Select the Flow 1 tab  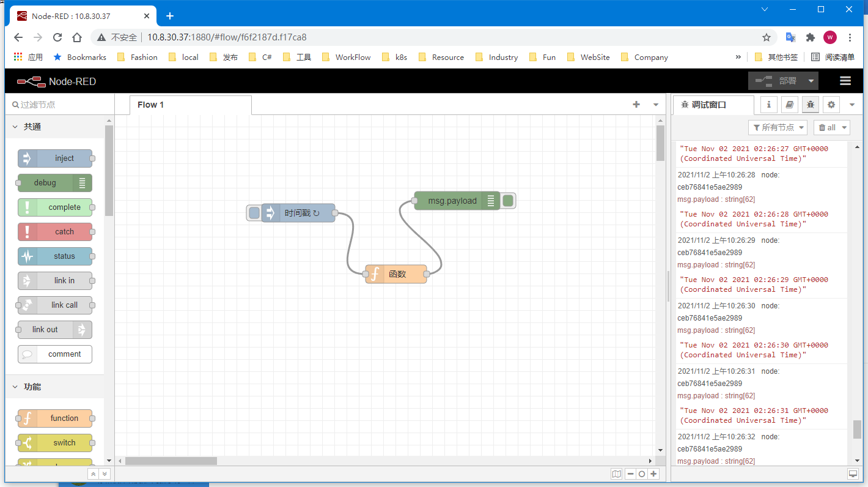tap(150, 105)
